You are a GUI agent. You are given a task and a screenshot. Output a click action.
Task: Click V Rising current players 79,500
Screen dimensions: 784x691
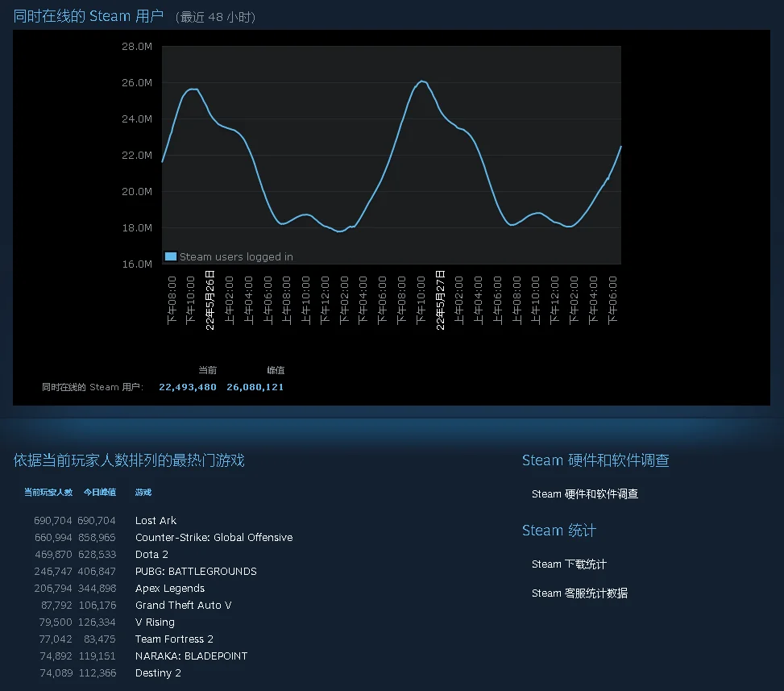click(56, 622)
